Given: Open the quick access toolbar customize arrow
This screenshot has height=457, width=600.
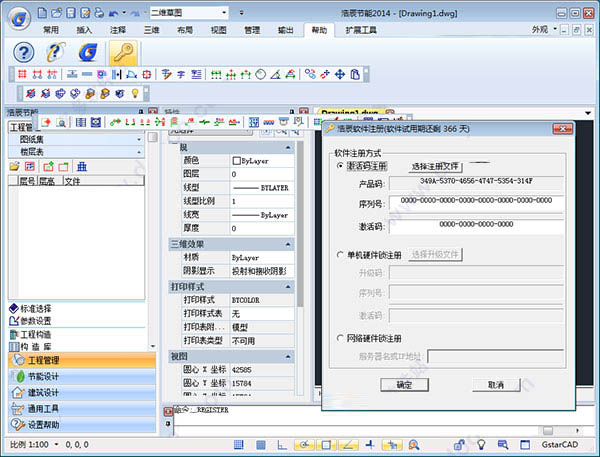Looking at the screenshot, I should click(241, 13).
